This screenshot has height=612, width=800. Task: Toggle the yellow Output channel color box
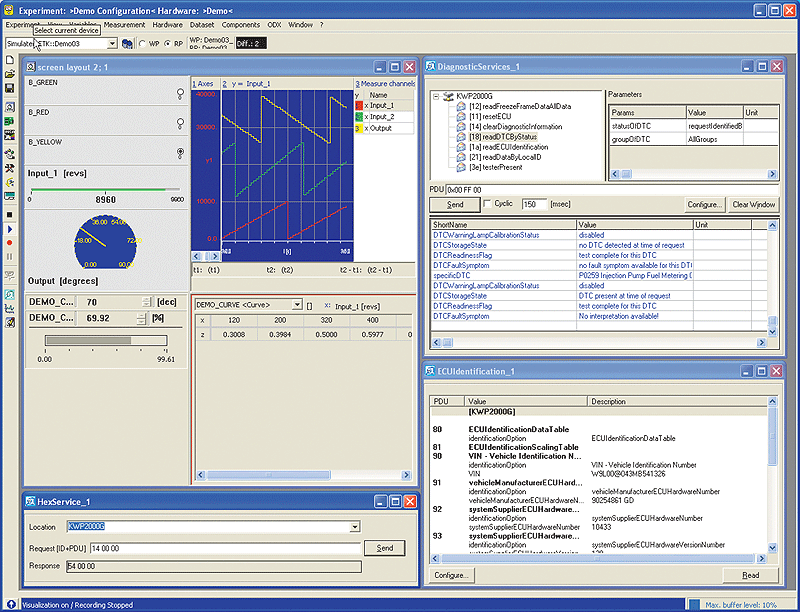point(359,129)
